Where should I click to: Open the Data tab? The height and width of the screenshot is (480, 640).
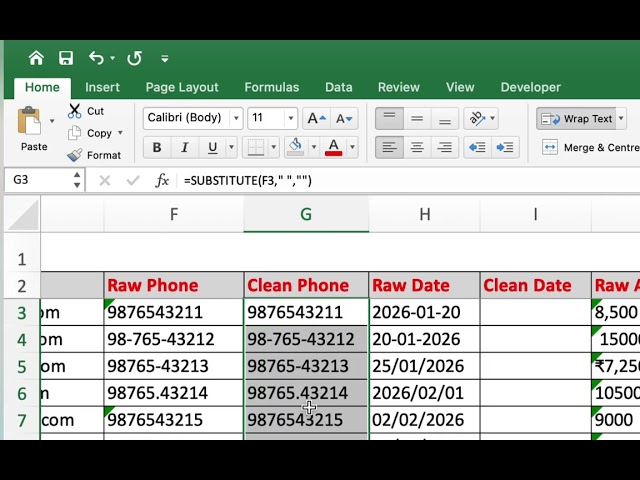tap(339, 87)
